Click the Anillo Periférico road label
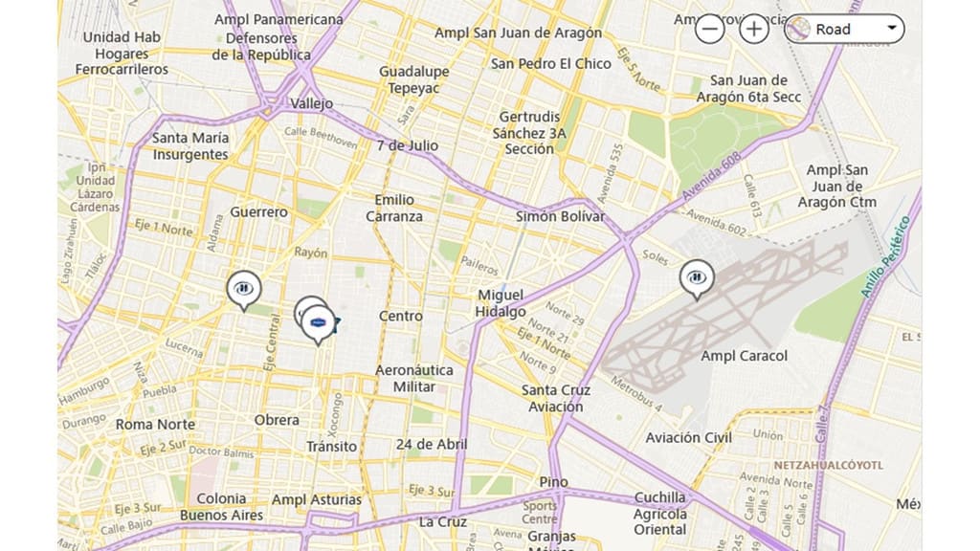Screen dimensions: 980x551 pos(885,256)
